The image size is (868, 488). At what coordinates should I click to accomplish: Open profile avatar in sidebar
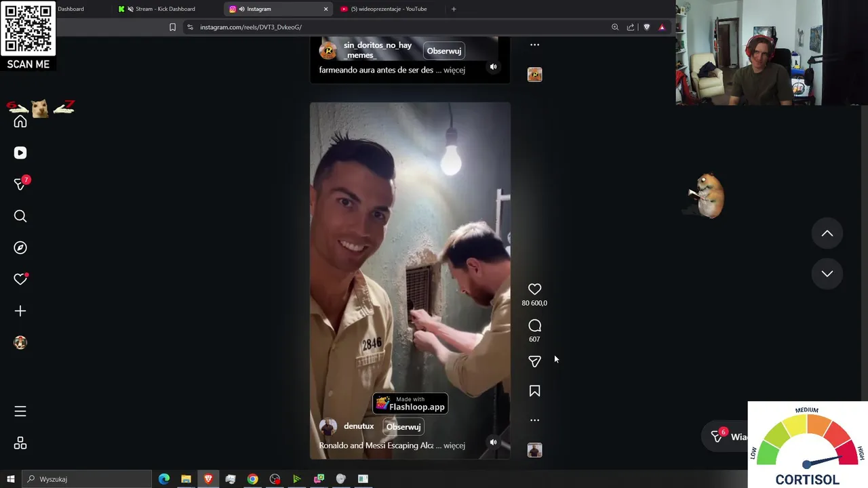click(x=20, y=343)
